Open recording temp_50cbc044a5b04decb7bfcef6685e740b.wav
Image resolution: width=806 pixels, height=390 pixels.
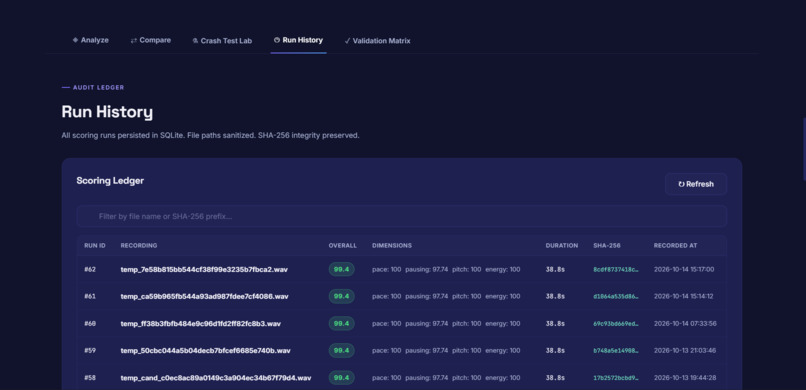206,350
